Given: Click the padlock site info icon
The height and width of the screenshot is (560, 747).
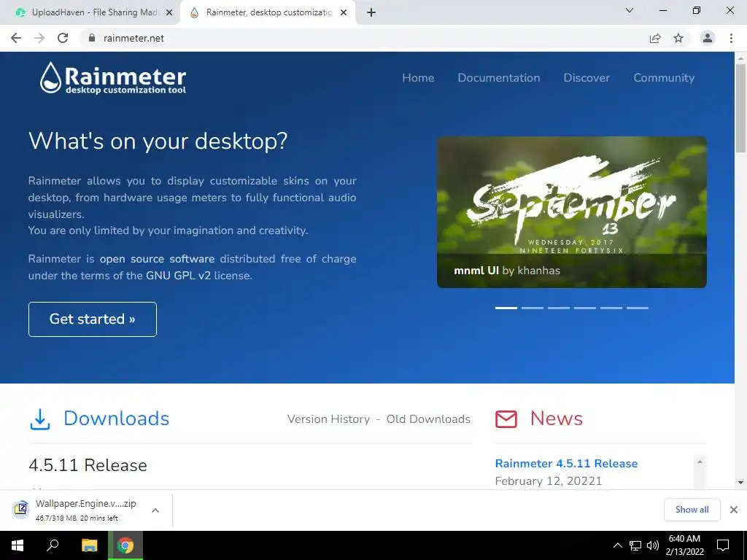Looking at the screenshot, I should [92, 38].
